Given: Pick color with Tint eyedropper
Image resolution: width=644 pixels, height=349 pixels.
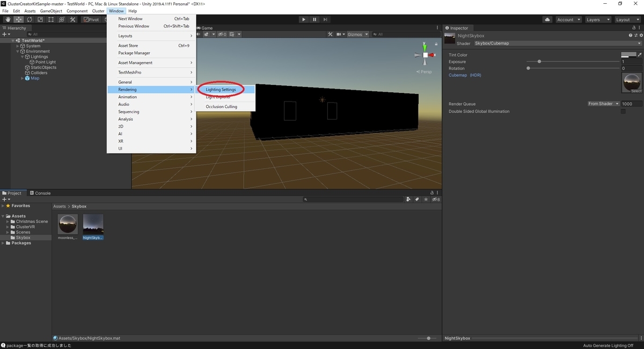Looking at the screenshot, I should (x=639, y=55).
